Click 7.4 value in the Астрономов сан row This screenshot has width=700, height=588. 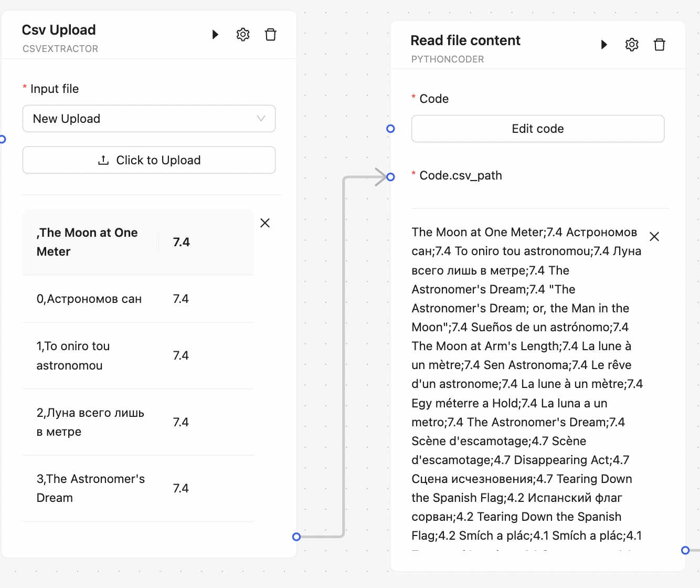(x=181, y=299)
